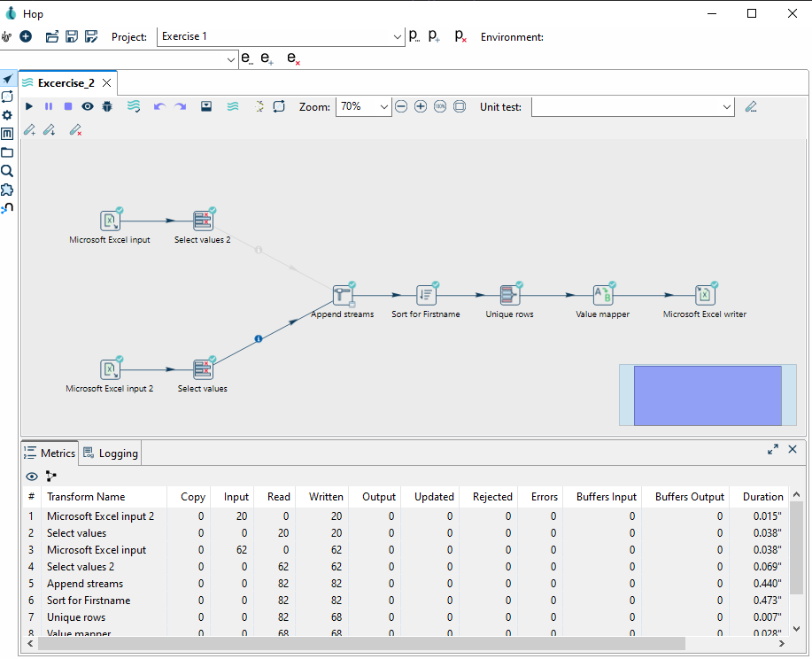Toggle the eye icon in Metrics panel

(32, 476)
